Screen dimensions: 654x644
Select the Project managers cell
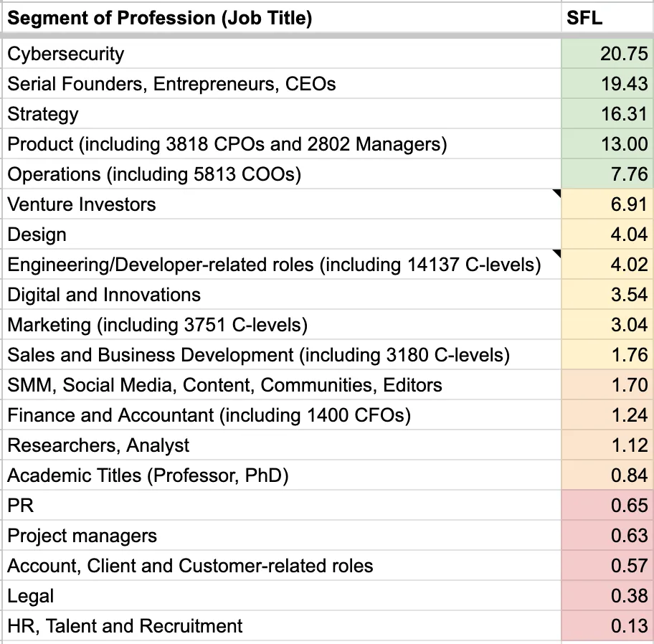[x=282, y=535]
